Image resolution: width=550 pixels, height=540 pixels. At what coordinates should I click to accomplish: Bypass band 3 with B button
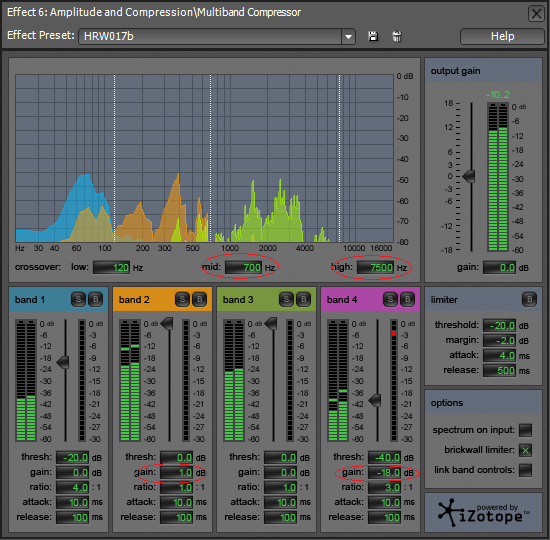point(303,299)
